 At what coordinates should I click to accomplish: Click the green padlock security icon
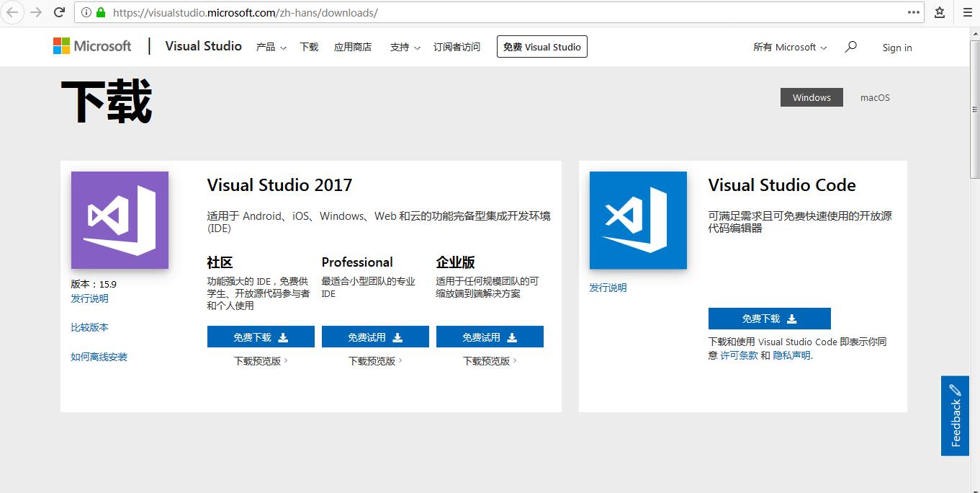(x=100, y=13)
